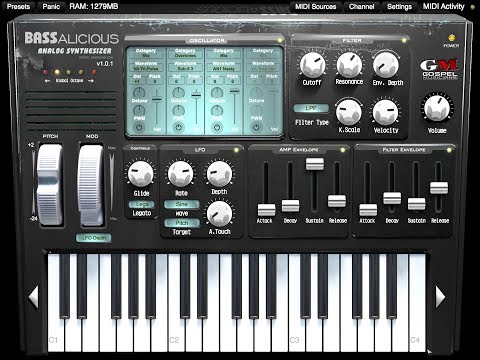
Task: Toggle oscillator 3 power button
Action: (217, 127)
